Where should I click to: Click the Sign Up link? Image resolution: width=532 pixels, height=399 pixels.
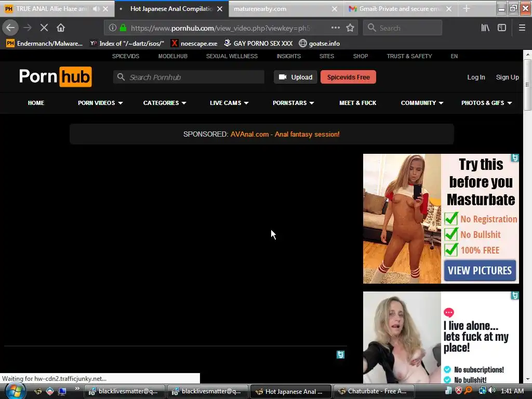point(507,77)
